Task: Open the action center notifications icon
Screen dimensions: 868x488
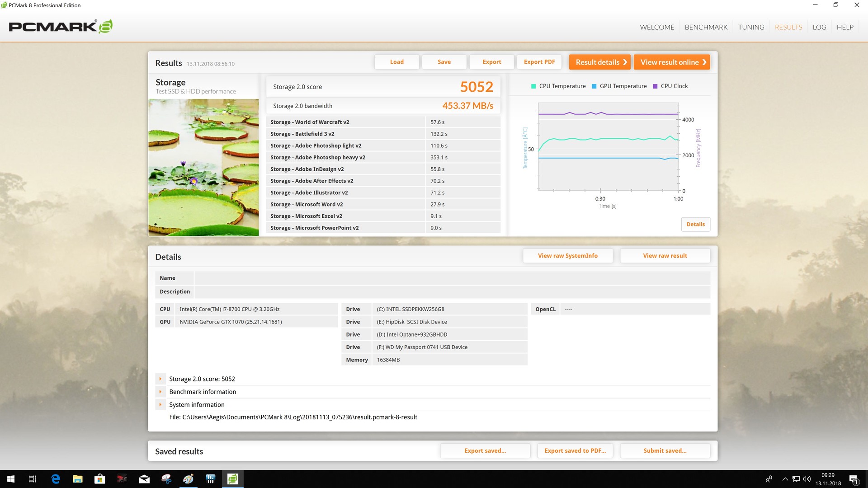Action: (854, 479)
